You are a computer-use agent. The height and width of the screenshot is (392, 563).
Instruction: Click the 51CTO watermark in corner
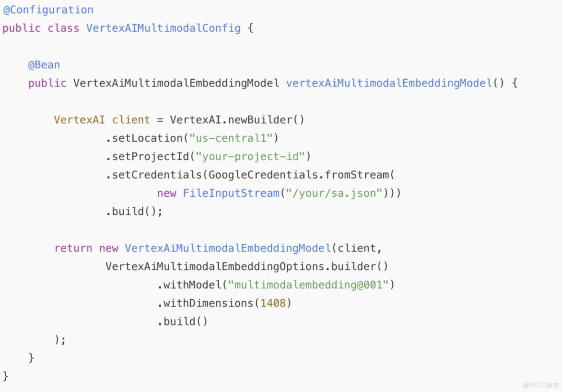tap(540, 385)
